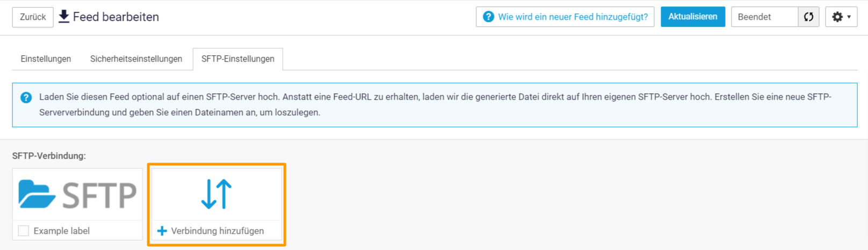
Task: Click the info icon in the blue notice
Action: point(26,98)
